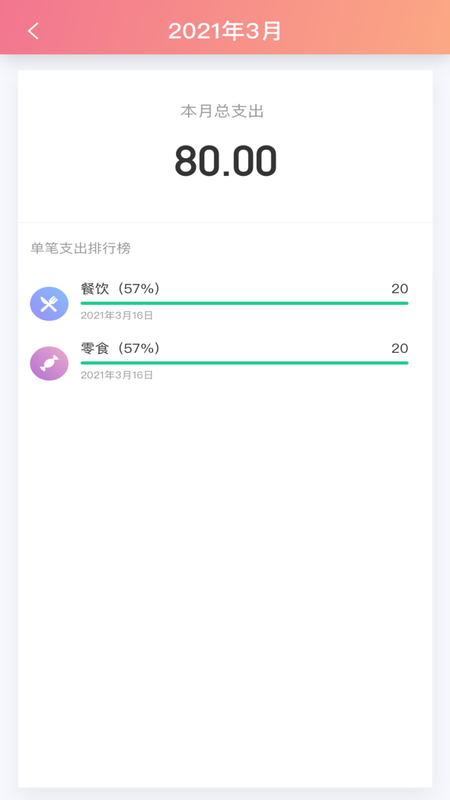The image size is (450, 800).
Task: Open the 零食 candy icon
Action: click(49, 363)
